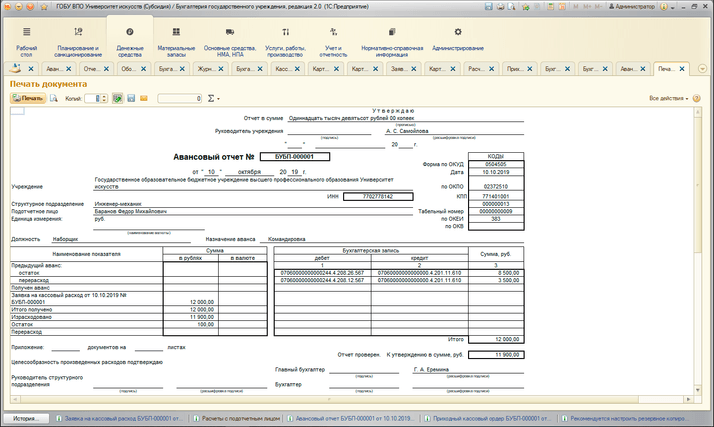Open Материальные запасы section
Viewport: 714px width, 427px height.
pyautogui.click(x=176, y=39)
